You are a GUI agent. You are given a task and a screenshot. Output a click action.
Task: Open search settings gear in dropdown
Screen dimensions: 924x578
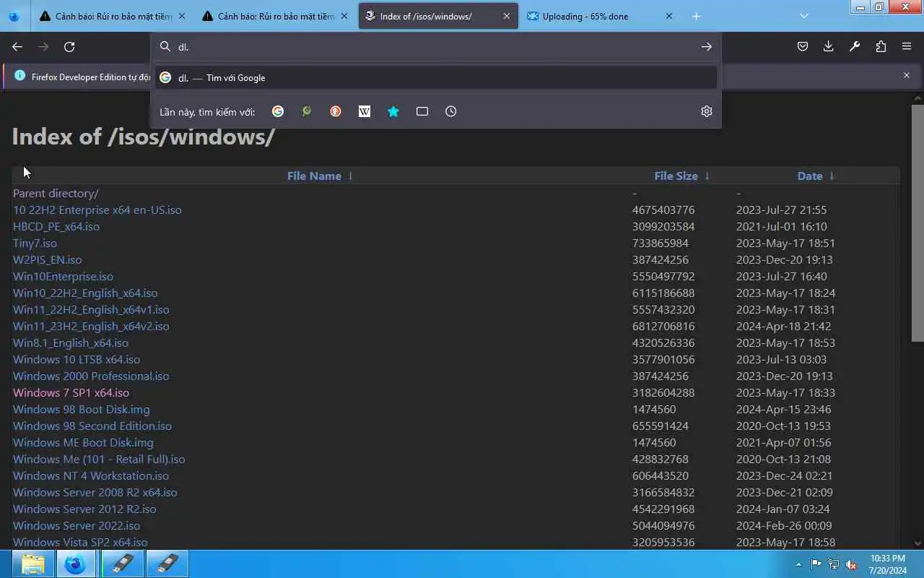tap(707, 111)
